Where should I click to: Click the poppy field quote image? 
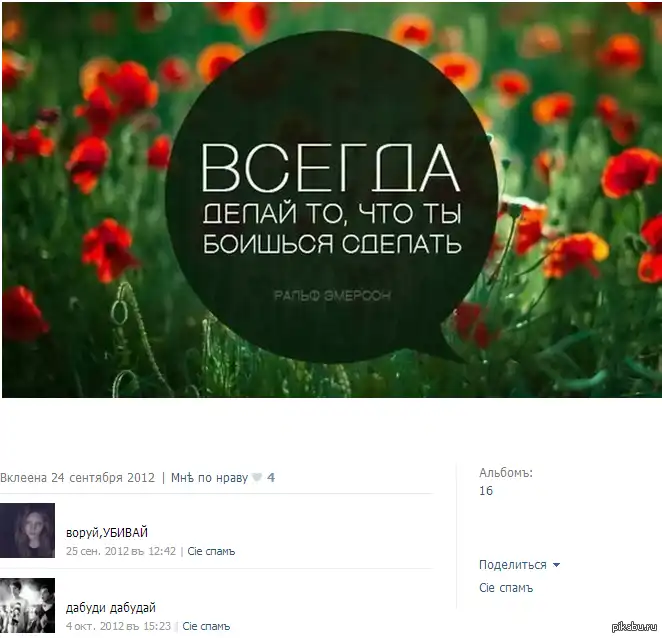click(x=332, y=200)
